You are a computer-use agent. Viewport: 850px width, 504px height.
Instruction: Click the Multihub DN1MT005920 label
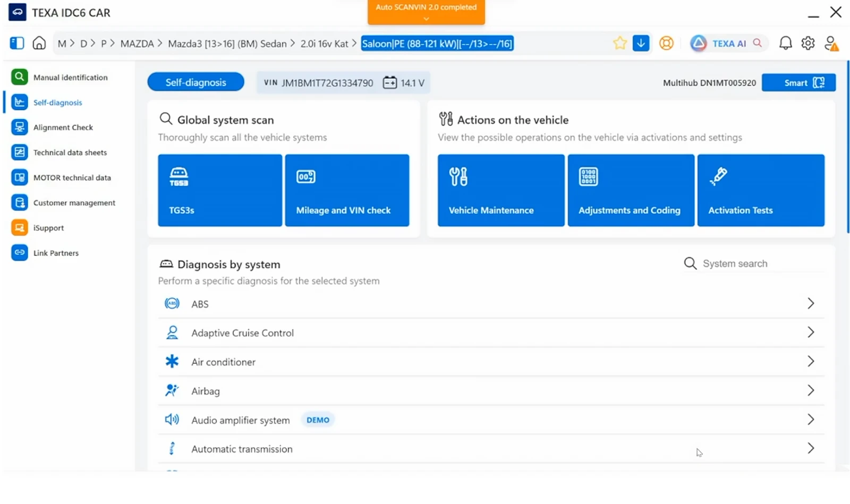pyautogui.click(x=709, y=83)
